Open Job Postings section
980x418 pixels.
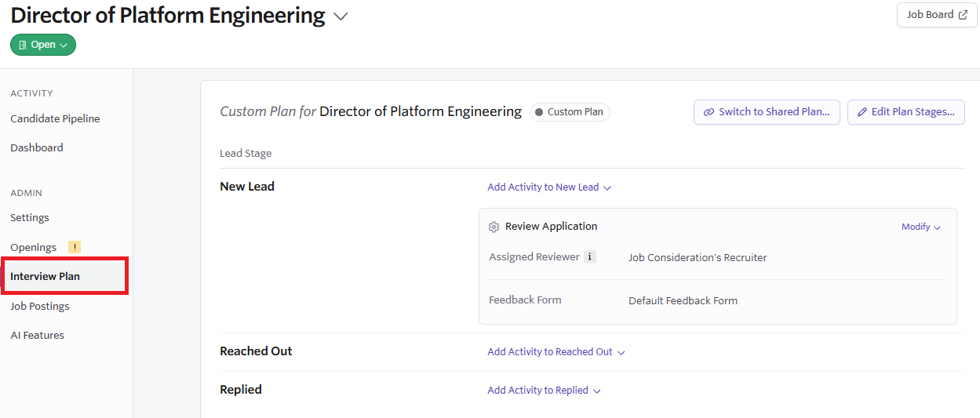coord(40,306)
